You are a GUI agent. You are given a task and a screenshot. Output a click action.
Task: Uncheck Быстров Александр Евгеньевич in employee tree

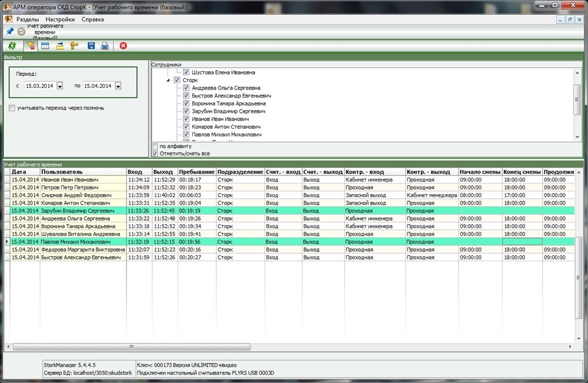(186, 96)
